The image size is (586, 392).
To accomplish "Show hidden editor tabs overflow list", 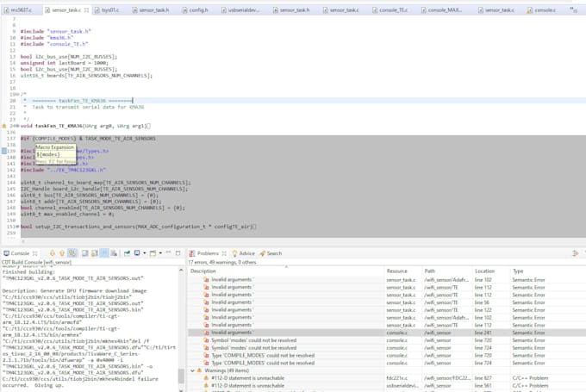I will 574,10.
